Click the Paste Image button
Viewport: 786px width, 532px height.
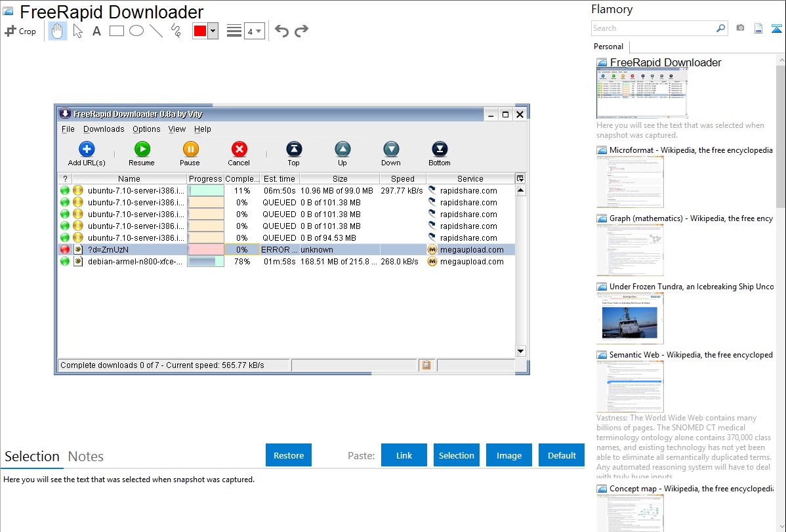pos(509,455)
